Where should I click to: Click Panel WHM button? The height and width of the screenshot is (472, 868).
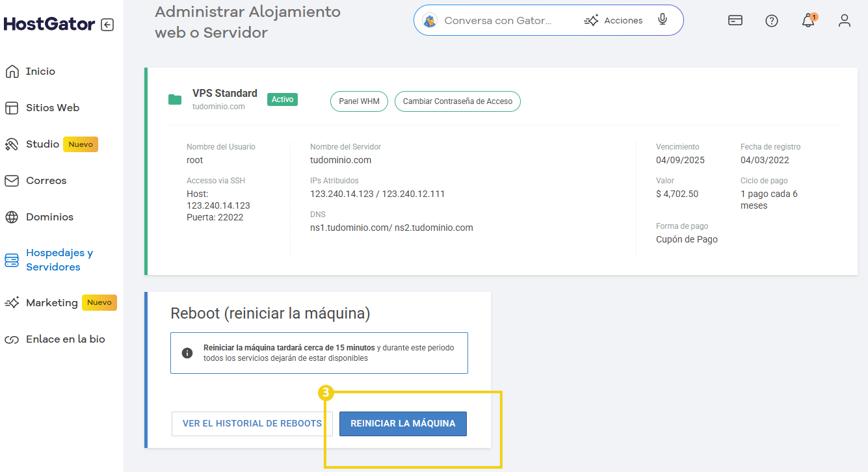[x=359, y=101]
